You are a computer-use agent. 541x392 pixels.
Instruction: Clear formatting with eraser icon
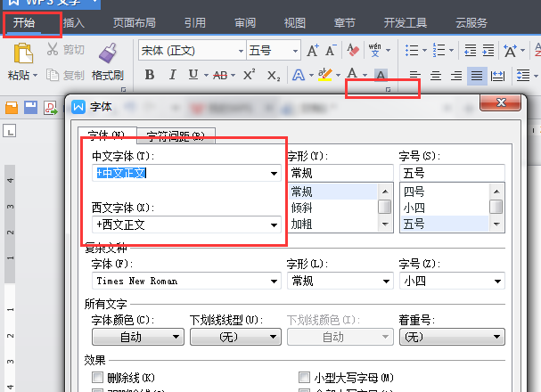pos(353,50)
